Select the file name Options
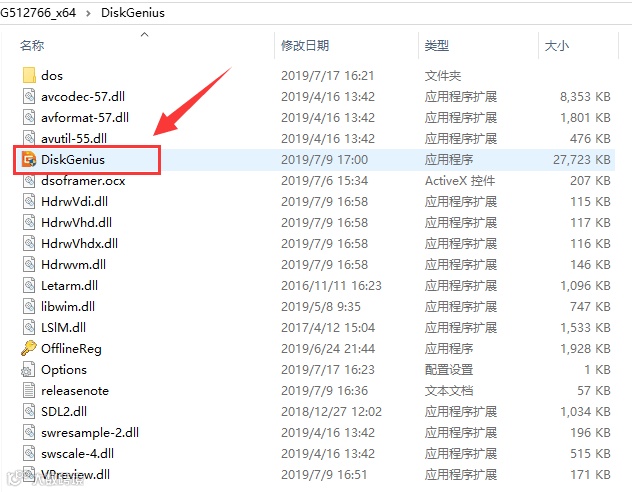 pos(64,370)
